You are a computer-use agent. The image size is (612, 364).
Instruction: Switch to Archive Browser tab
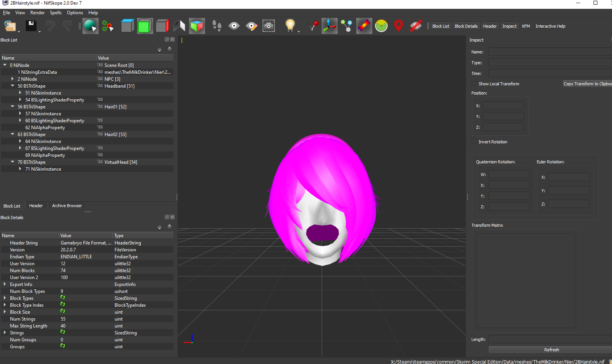click(x=67, y=206)
